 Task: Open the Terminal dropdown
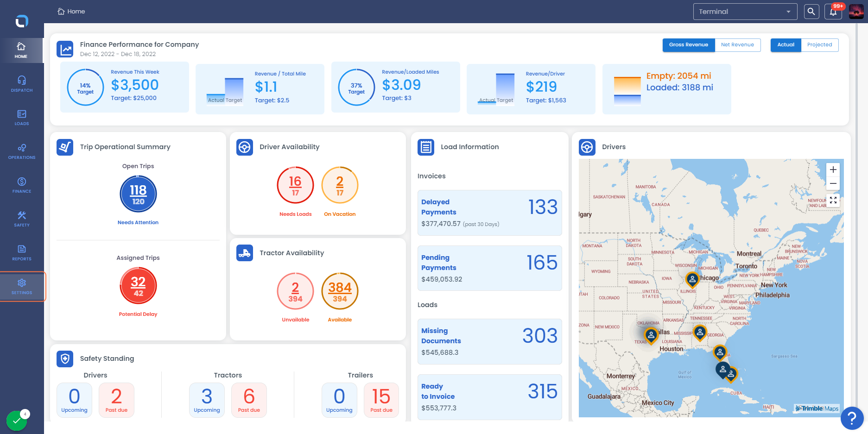745,12
